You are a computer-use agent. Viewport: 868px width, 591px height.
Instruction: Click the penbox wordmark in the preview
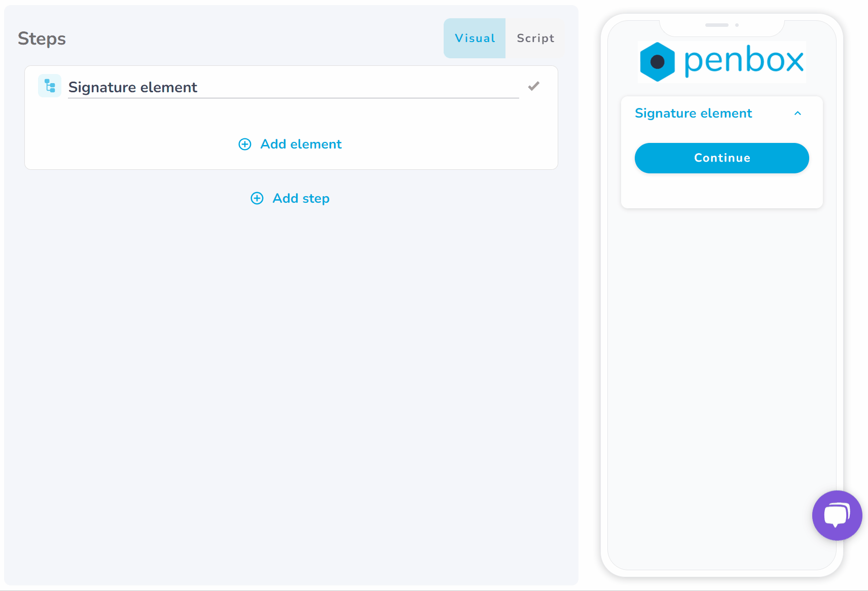click(x=744, y=61)
